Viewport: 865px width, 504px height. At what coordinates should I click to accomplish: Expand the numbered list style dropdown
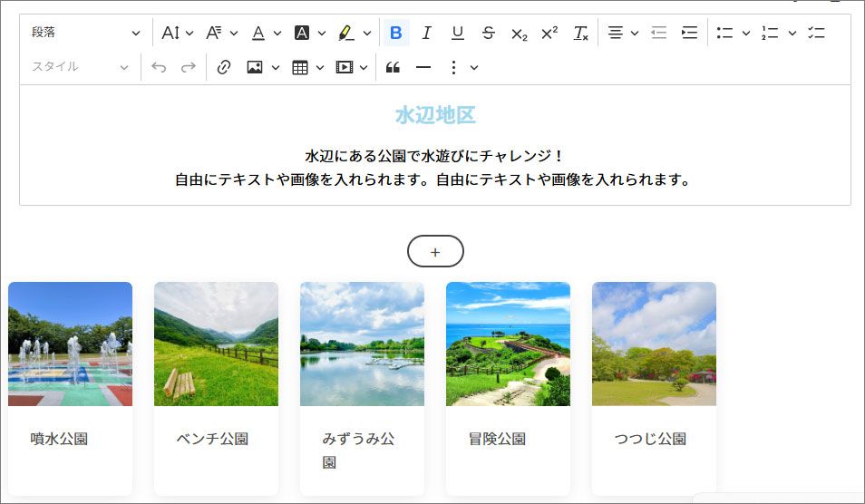tap(792, 33)
